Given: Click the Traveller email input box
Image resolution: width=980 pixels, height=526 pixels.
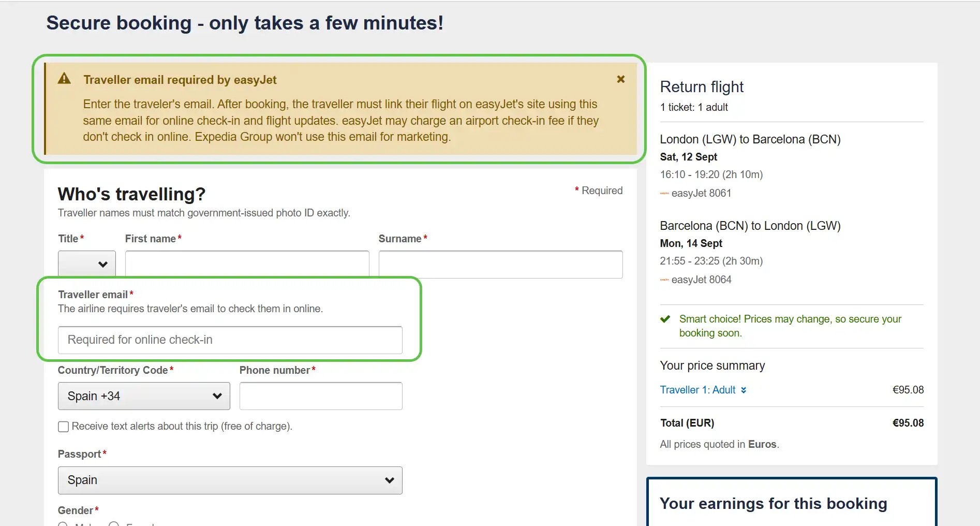Looking at the screenshot, I should [230, 340].
